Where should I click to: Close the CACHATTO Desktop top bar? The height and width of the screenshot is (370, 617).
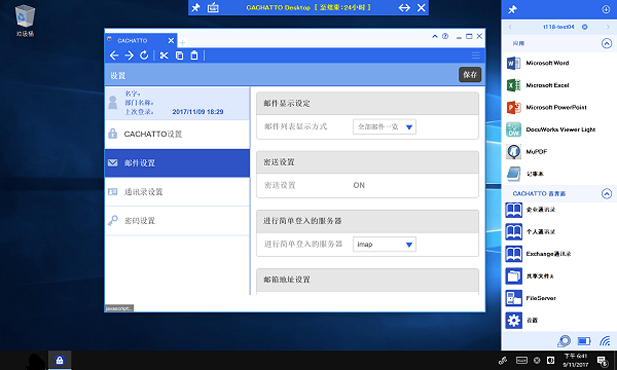click(x=421, y=7)
